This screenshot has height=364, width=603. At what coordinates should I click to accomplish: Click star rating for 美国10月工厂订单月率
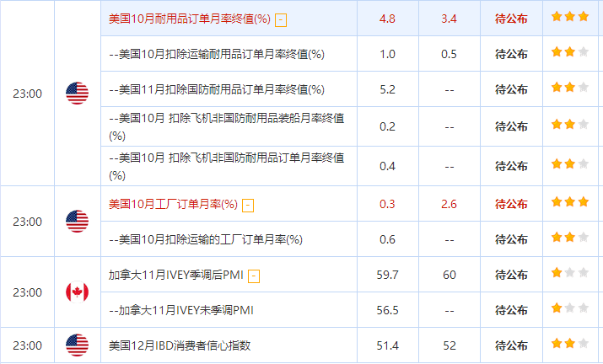(x=569, y=203)
